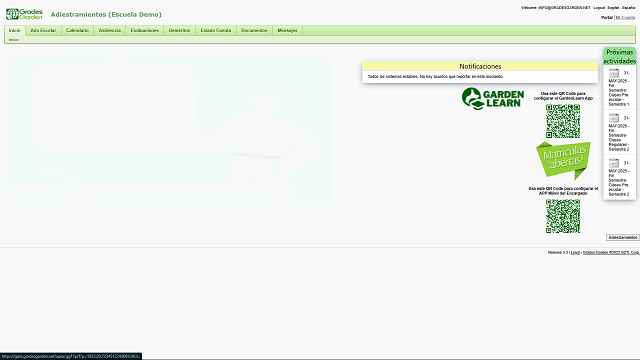Open the Estado Cuenta tab
The width and height of the screenshot is (640, 360).
(216, 30)
